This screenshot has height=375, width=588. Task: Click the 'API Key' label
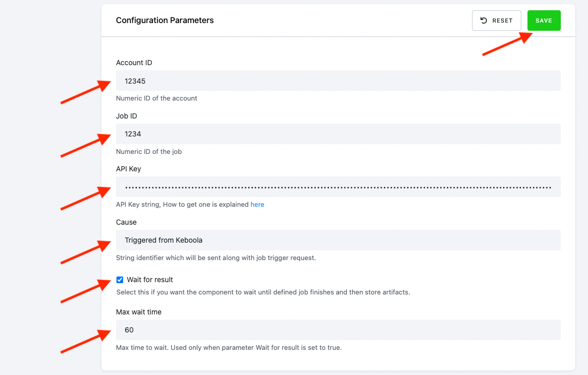[128, 169]
